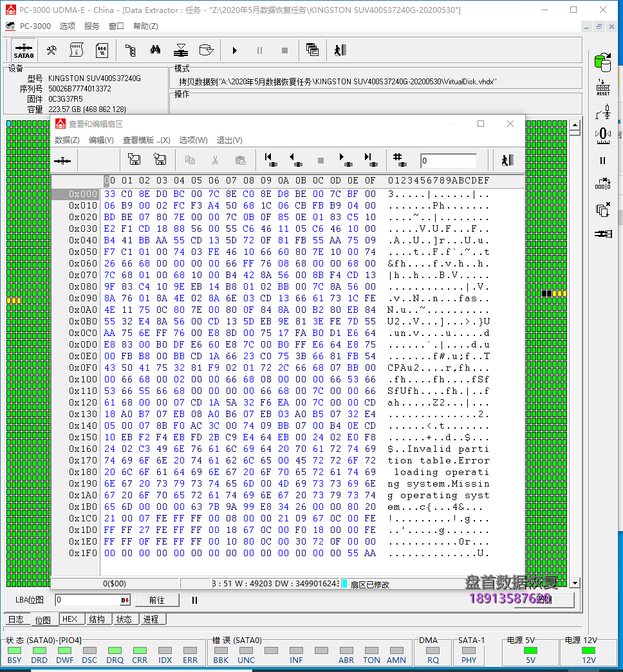Click the copy icon in sector editor
Screen dimensions: 623x672
190,160
